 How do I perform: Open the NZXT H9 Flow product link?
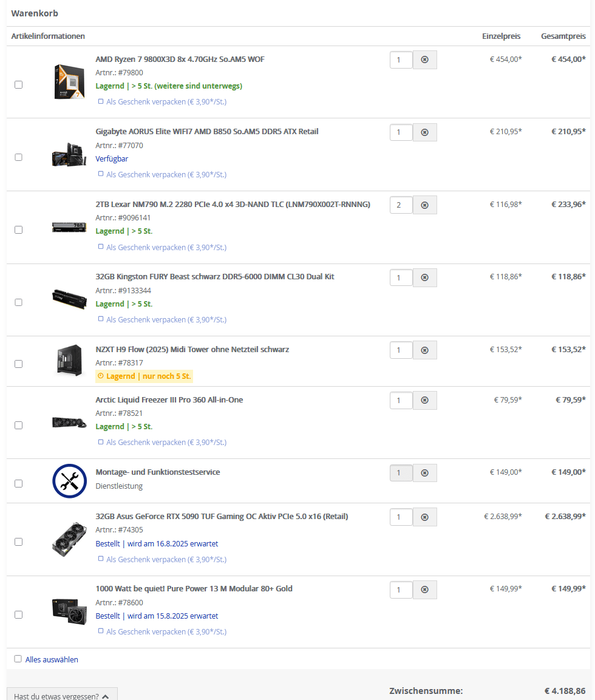click(x=192, y=350)
